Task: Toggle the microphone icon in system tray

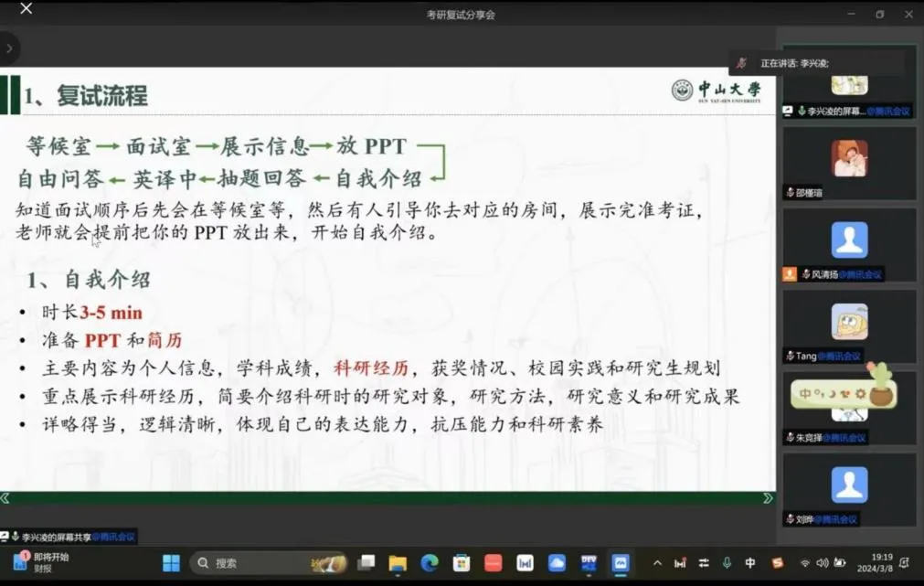Action: tap(727, 563)
